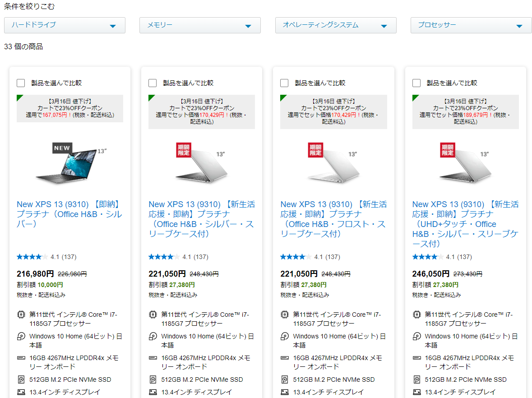Click Windows OS icon in the 246,050円 card
The width and height of the screenshot is (532, 398).
point(416,336)
